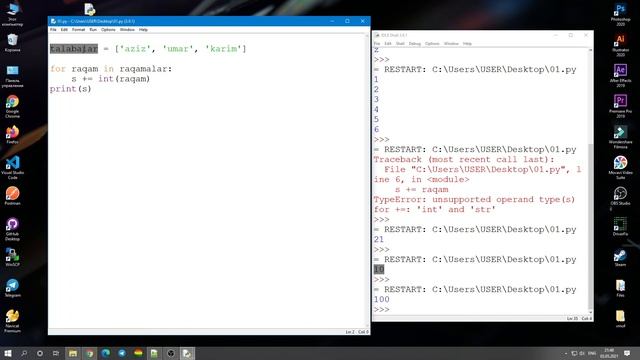Switch to Chrome on taskbar

[x=89, y=353]
